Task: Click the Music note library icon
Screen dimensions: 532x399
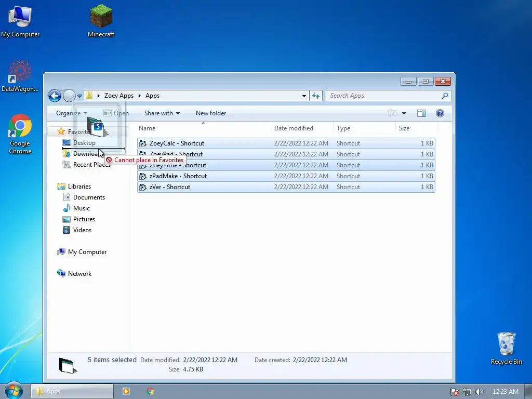Action: (x=66, y=208)
